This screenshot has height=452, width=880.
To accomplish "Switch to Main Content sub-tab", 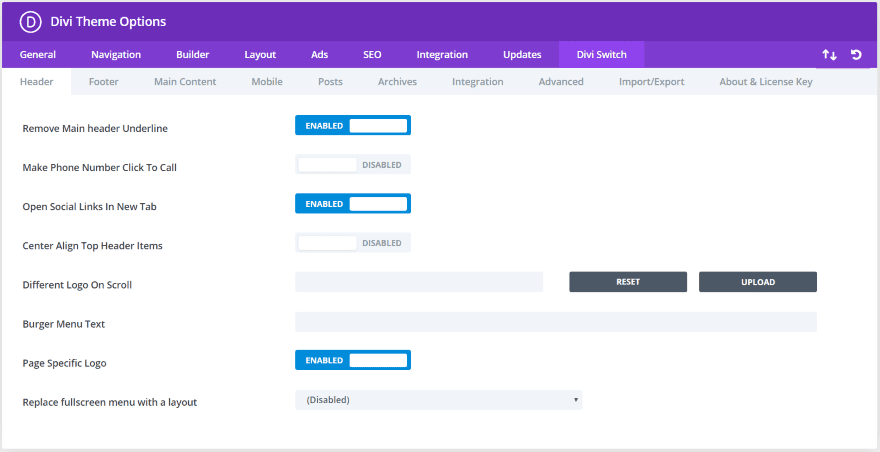I will tap(185, 81).
